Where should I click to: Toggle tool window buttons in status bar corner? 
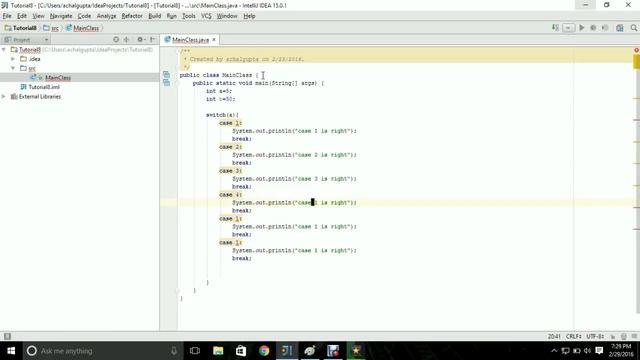pos(7,336)
